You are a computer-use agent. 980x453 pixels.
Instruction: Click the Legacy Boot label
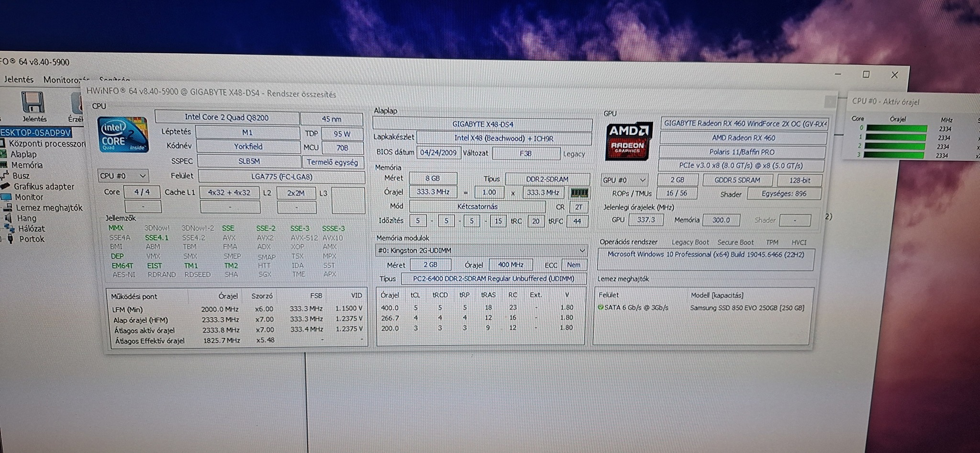pyautogui.click(x=690, y=242)
